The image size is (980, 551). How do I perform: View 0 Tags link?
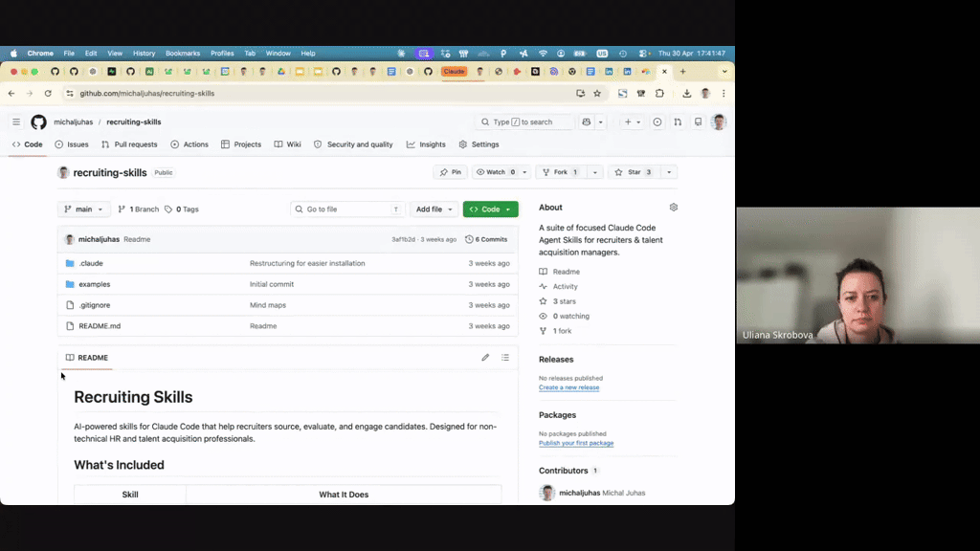pyautogui.click(x=182, y=209)
